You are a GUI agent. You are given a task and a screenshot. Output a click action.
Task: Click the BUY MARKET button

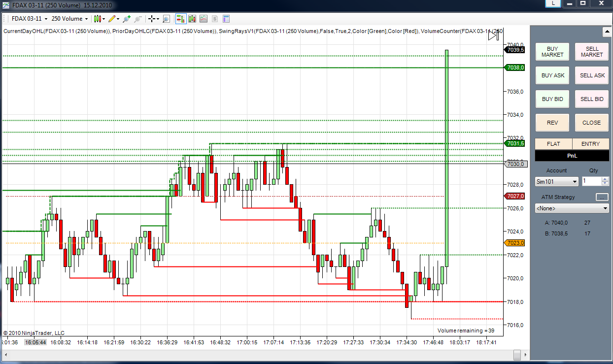pos(552,52)
